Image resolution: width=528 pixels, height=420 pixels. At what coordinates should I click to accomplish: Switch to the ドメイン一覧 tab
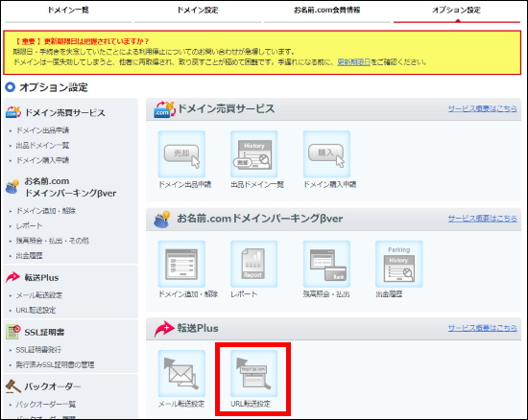point(68,11)
